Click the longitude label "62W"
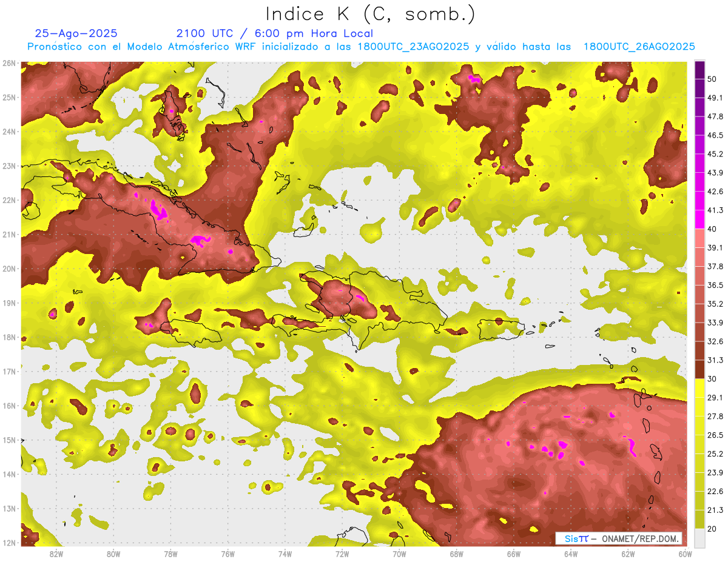This screenshot has height=562, width=728. coord(628,554)
